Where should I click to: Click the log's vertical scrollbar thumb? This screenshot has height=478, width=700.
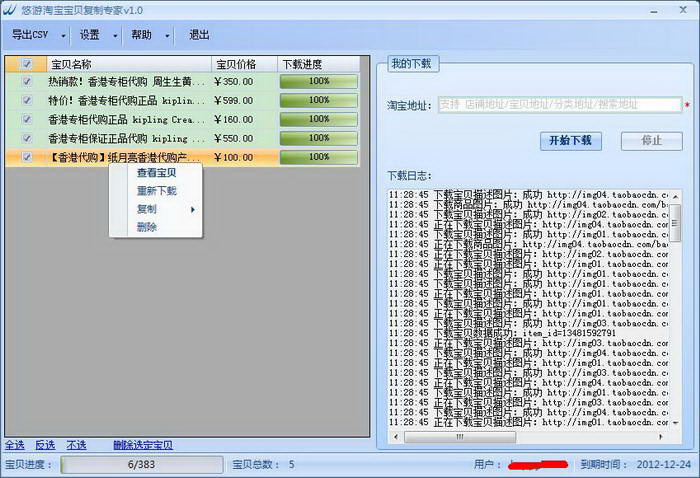click(675, 223)
